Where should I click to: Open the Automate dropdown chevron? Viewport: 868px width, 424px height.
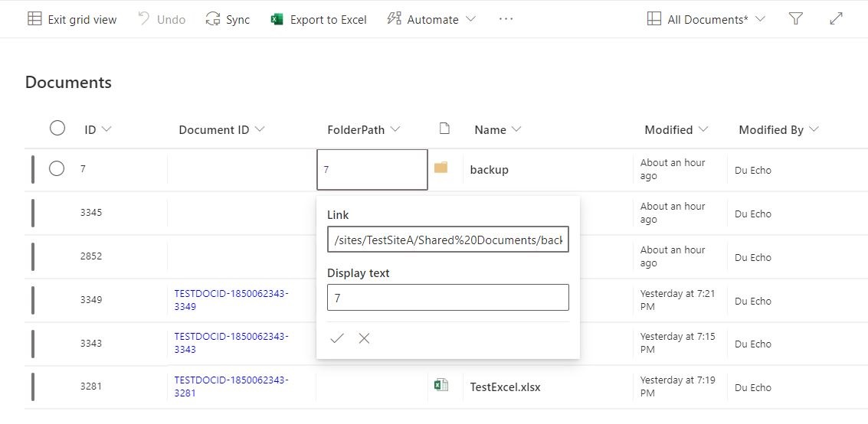click(470, 19)
